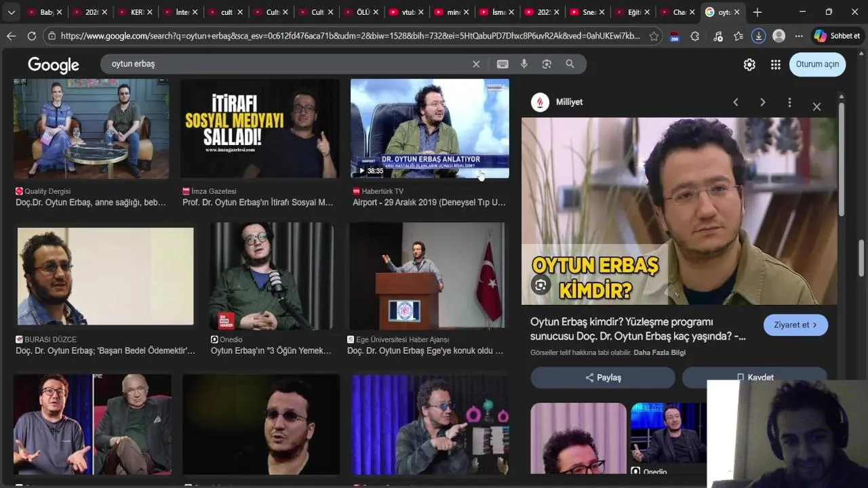Click the Oturum açın sign-in button

click(817, 64)
